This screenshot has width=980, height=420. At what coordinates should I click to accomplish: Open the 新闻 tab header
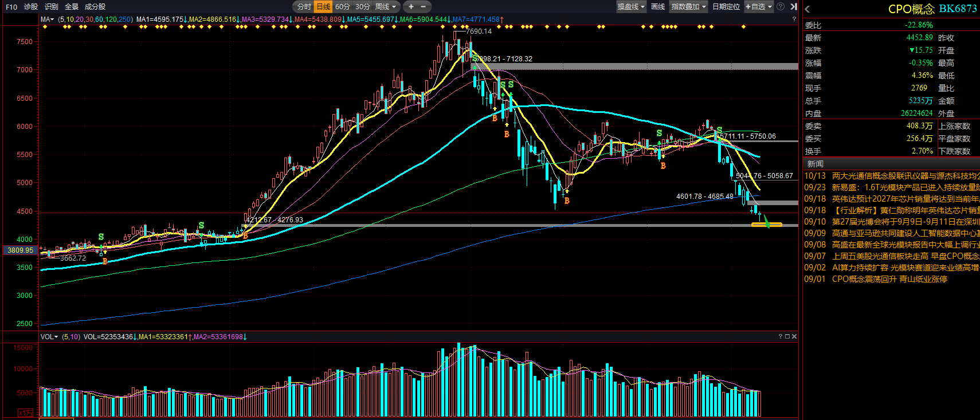click(x=816, y=164)
